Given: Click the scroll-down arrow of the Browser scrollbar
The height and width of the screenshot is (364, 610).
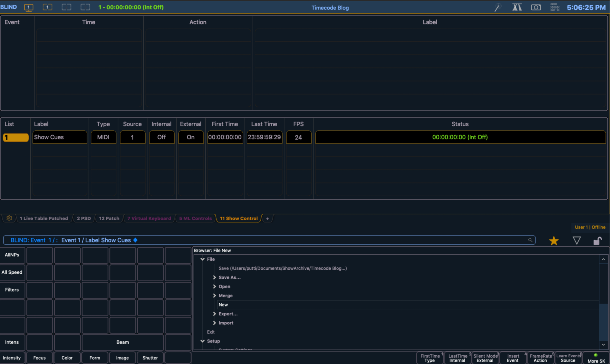Looking at the screenshot, I should [604, 345].
